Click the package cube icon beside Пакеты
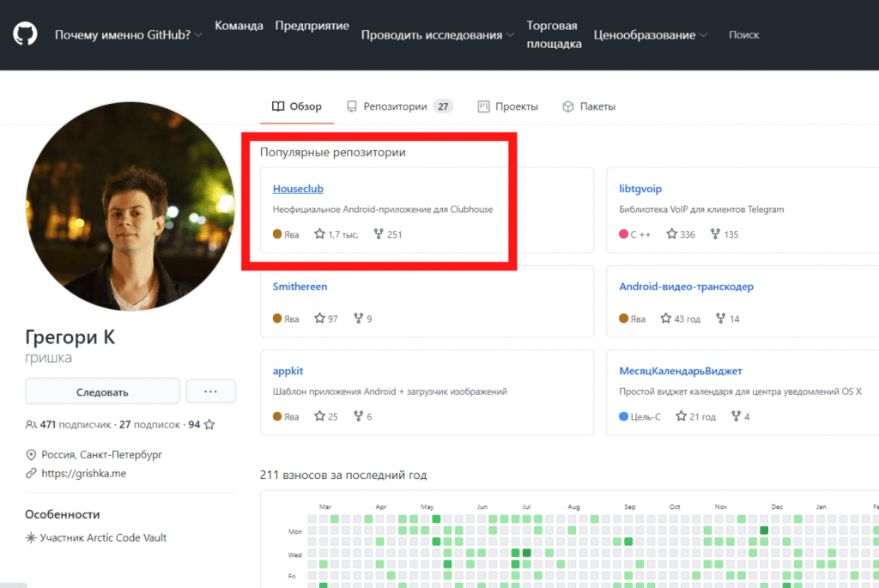The height and width of the screenshot is (588, 879). 568,106
